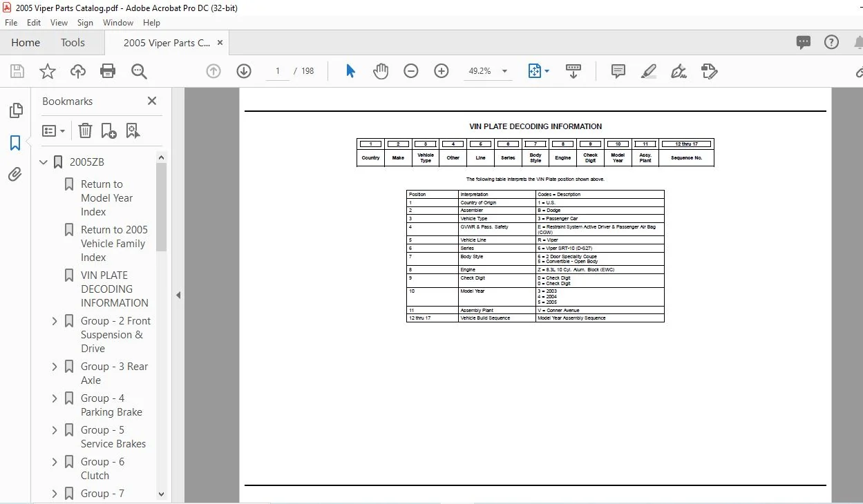The image size is (863, 504).
Task: Select the 2005 Viper Parts document tab
Action: tap(167, 43)
